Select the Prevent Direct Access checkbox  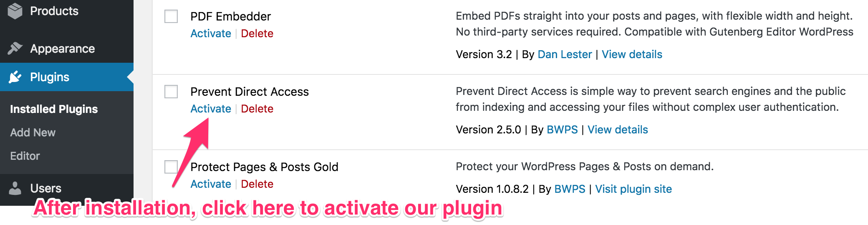171,92
